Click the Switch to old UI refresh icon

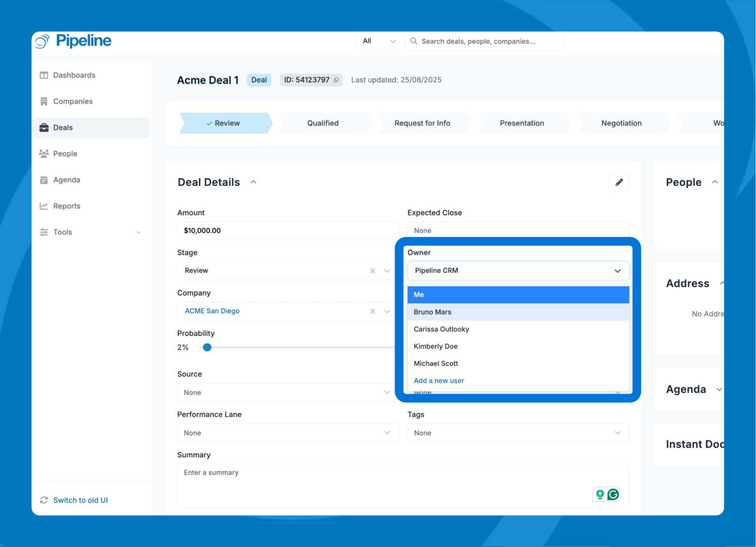tap(44, 500)
